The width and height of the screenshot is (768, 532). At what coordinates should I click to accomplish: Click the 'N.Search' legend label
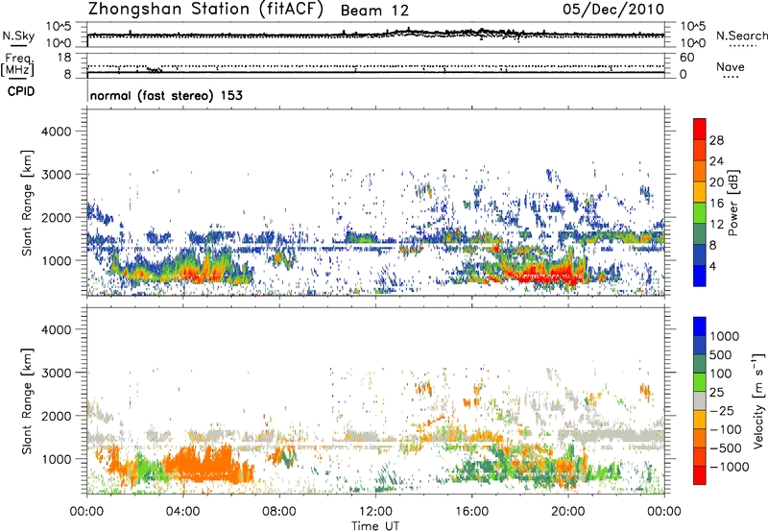coord(741,36)
